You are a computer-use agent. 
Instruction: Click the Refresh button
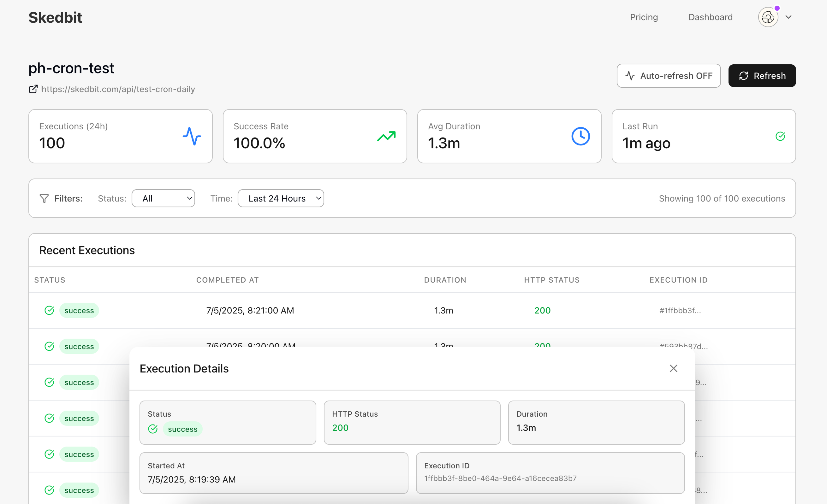pos(762,76)
